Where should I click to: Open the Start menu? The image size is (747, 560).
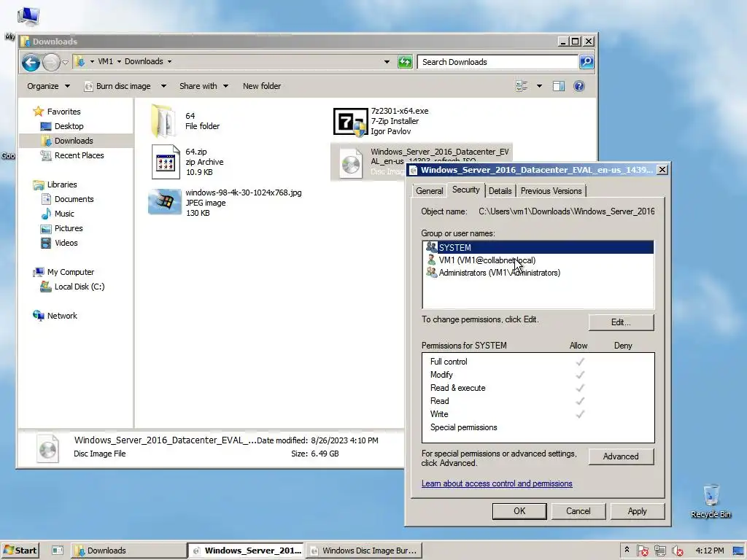(20, 551)
